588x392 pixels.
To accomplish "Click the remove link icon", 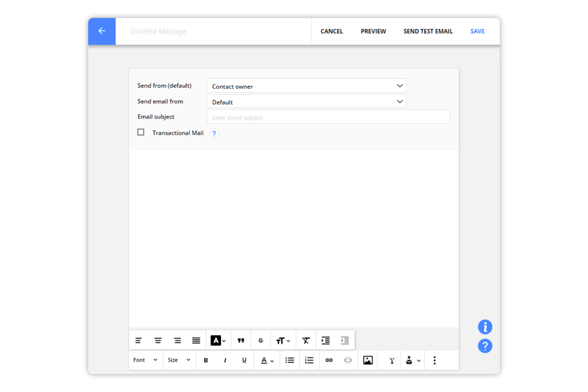I will pos(348,360).
